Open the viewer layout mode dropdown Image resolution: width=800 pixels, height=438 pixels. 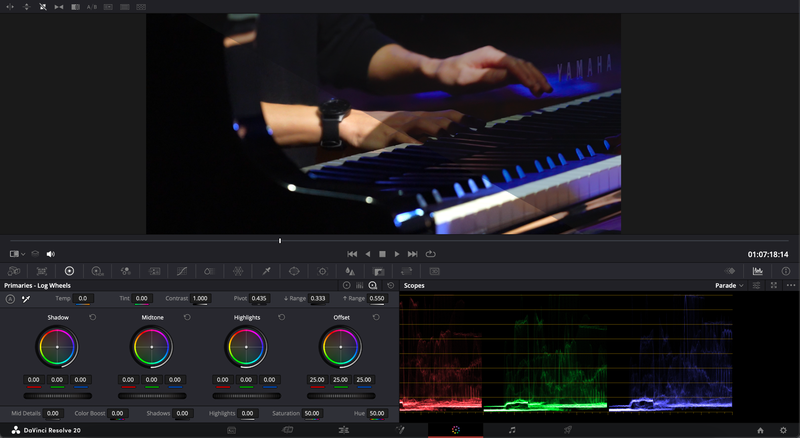pos(17,254)
